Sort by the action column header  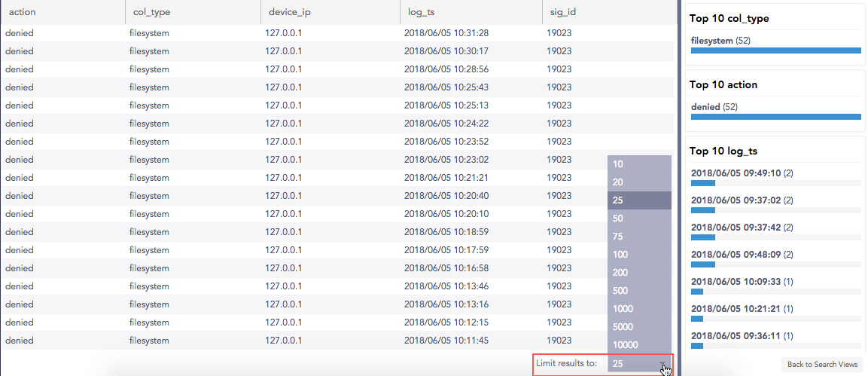(x=22, y=12)
